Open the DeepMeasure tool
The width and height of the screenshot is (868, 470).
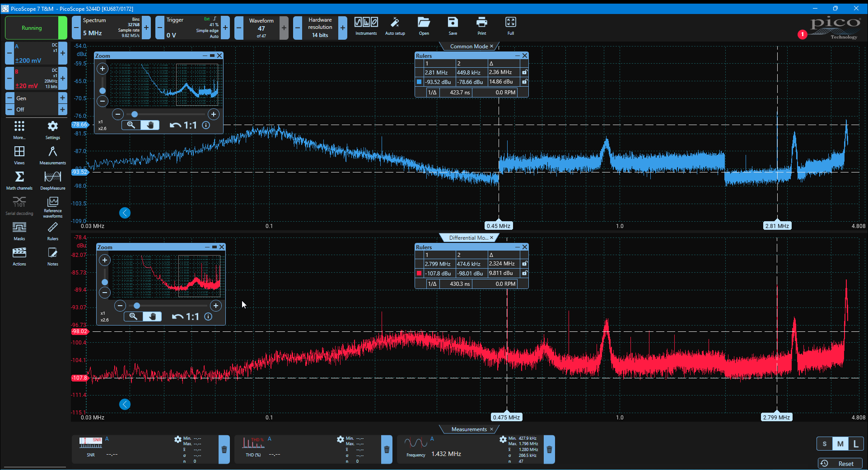(x=53, y=181)
